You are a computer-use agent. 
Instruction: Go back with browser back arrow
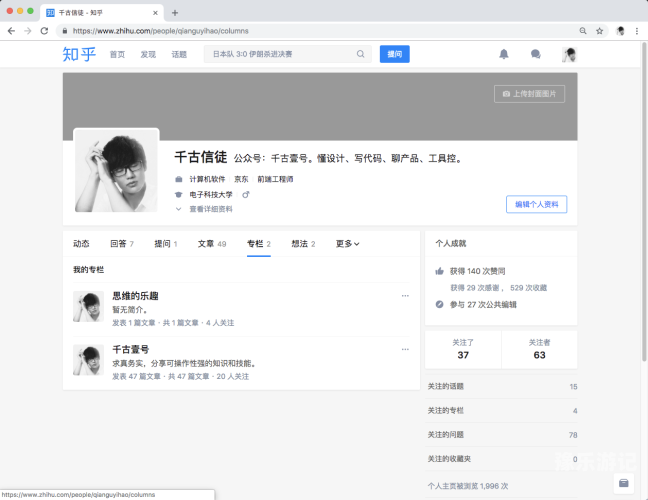(11, 31)
